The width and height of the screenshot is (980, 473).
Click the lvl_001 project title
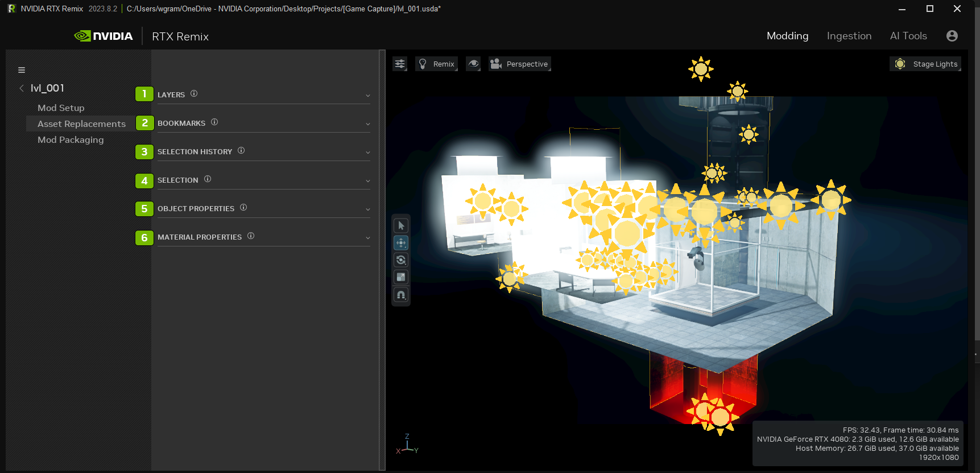47,88
